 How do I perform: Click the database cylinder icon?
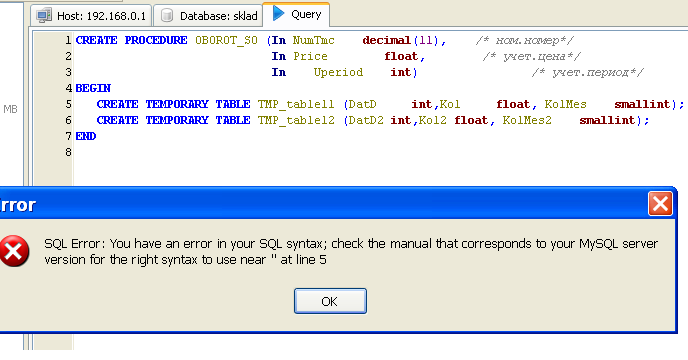(x=167, y=16)
